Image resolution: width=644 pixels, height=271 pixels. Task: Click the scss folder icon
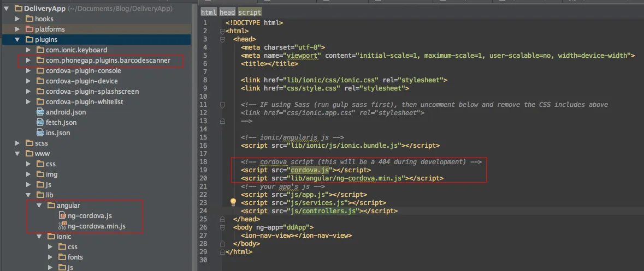[29, 143]
